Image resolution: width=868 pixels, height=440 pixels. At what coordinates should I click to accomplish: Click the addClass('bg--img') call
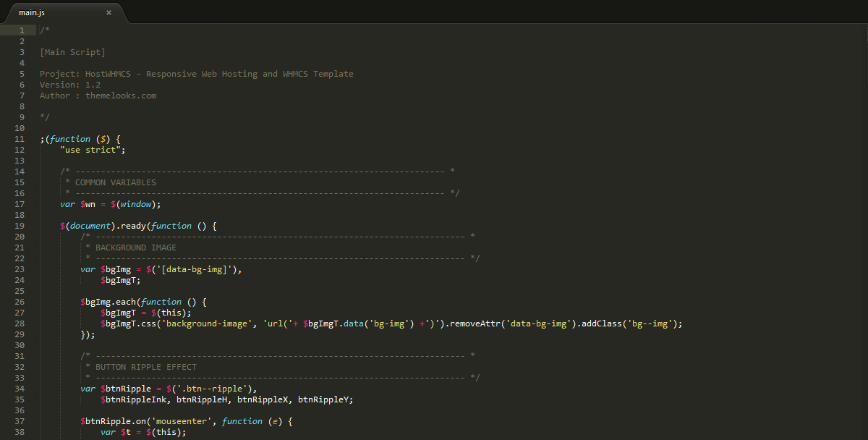[629, 323]
